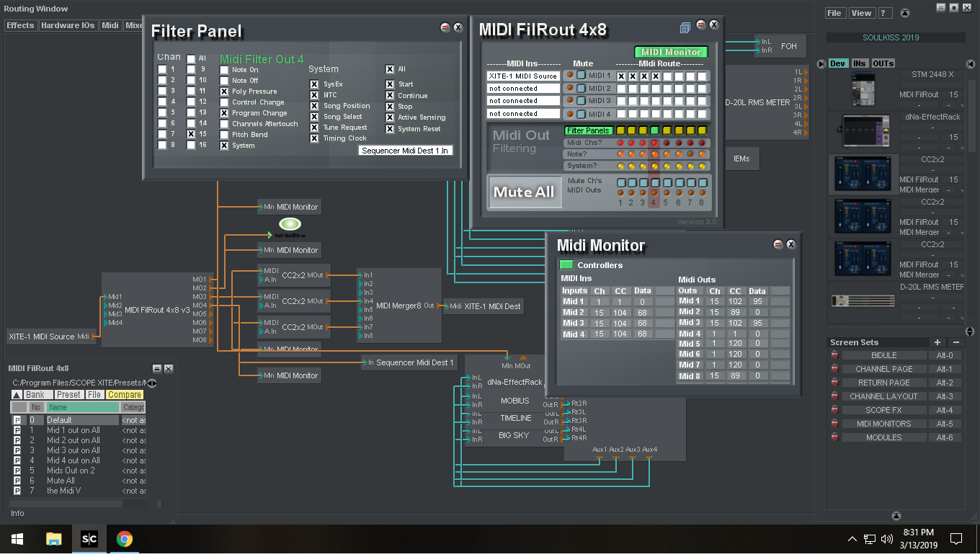Open the View menu
Viewport: 980px width, 557px height.
pyautogui.click(x=861, y=13)
